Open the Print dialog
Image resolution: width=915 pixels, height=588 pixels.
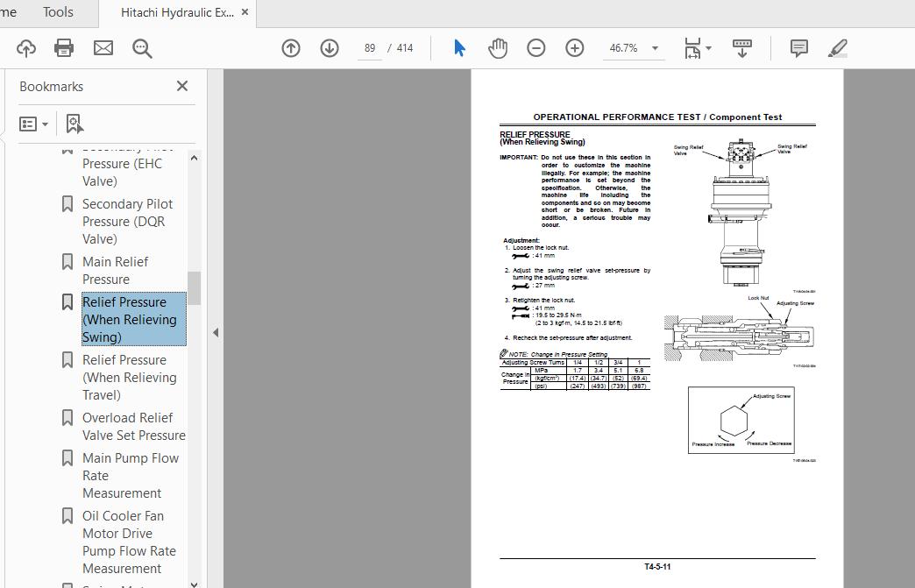pyautogui.click(x=64, y=48)
